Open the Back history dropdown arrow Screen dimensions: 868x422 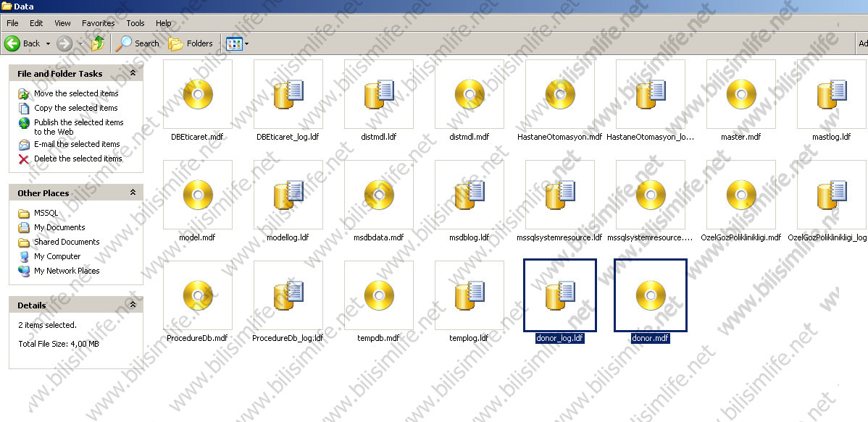(49, 43)
